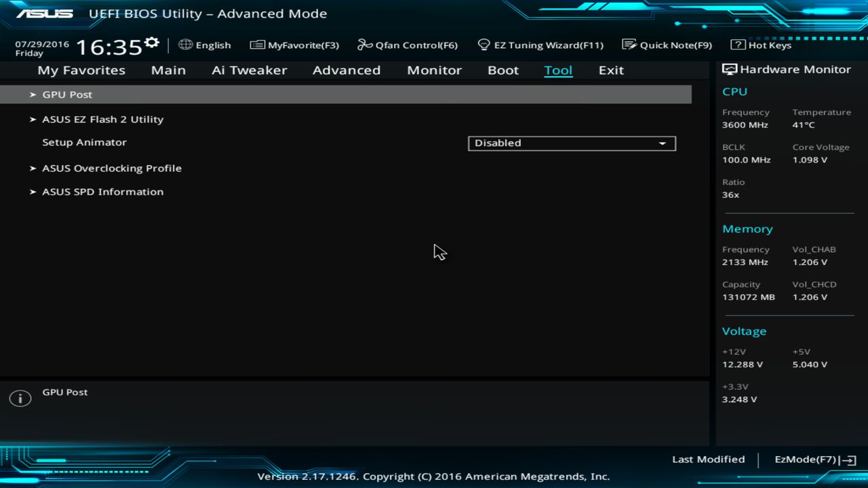Open the Monitor menu tab
The image size is (868, 488).
click(434, 70)
